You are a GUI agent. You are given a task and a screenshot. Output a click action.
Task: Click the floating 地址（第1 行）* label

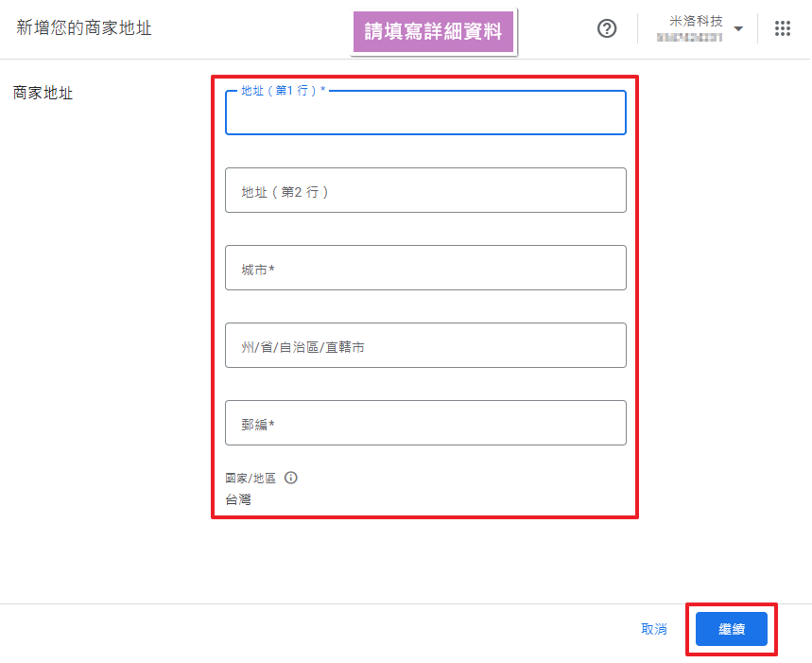coord(284,91)
